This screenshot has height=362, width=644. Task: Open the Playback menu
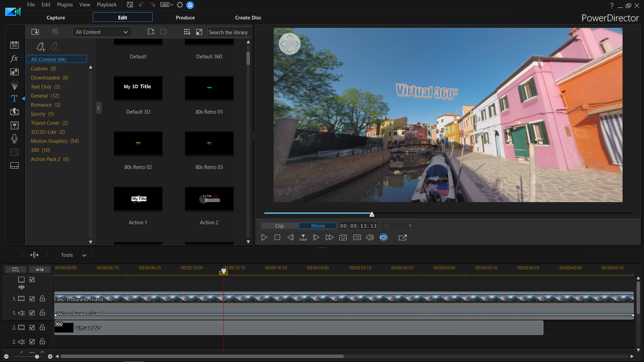tap(106, 4)
